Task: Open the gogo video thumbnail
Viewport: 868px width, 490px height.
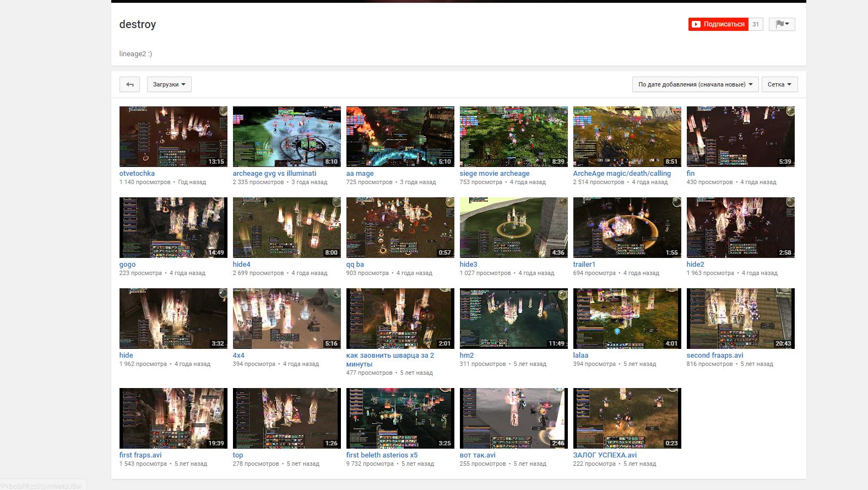Action: tap(173, 228)
